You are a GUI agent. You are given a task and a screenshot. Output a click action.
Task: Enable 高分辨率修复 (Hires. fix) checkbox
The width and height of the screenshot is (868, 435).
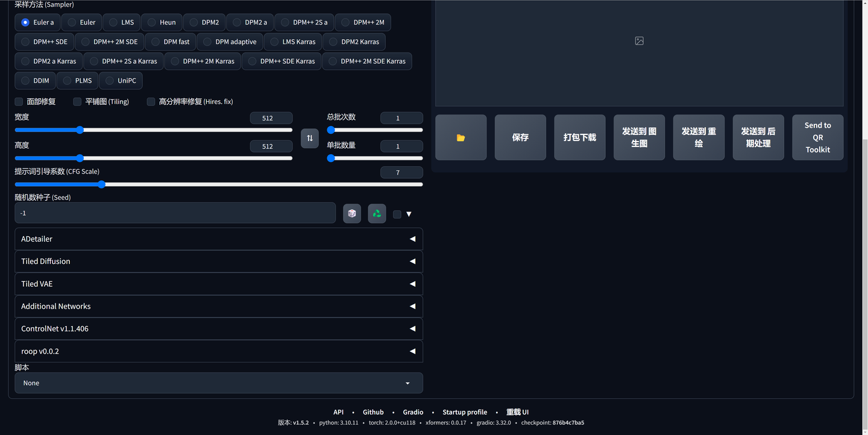[x=151, y=102]
